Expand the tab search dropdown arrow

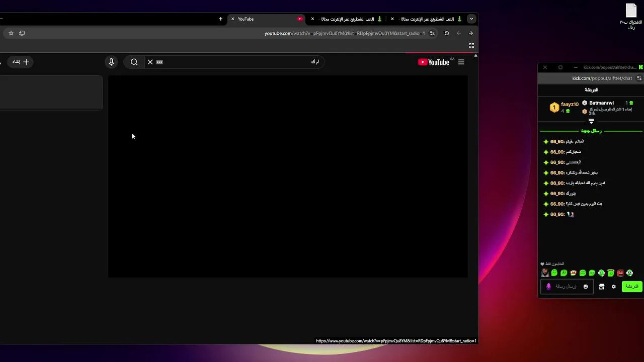(471, 19)
